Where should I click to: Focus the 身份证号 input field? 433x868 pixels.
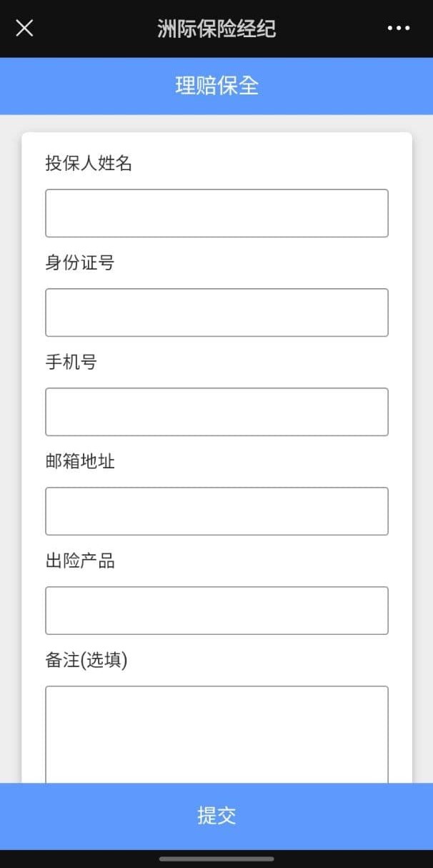pos(216,312)
